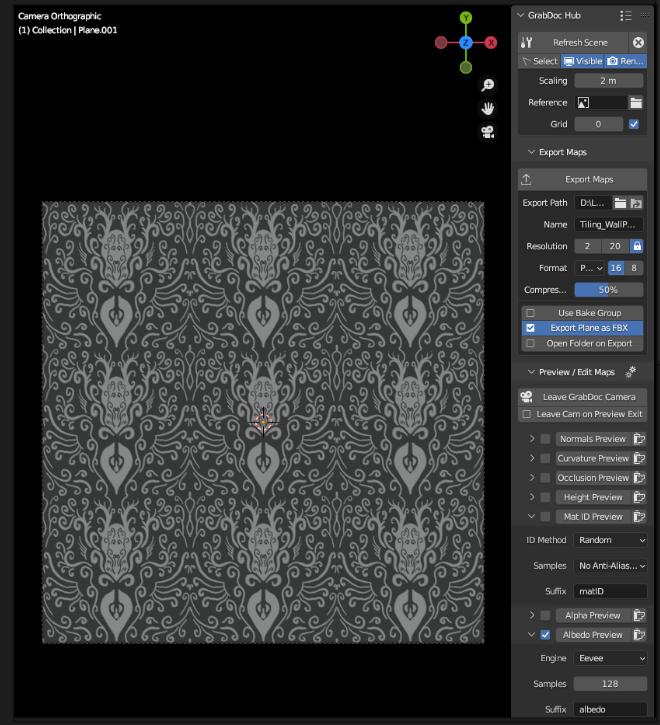Click the Export Maps button
Screen dimensions: 660x725
click(x=582, y=179)
